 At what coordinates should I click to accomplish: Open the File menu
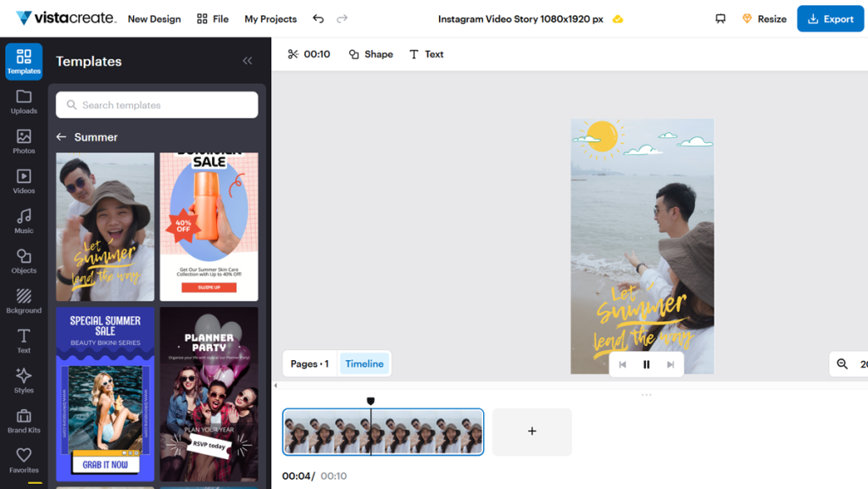point(212,19)
